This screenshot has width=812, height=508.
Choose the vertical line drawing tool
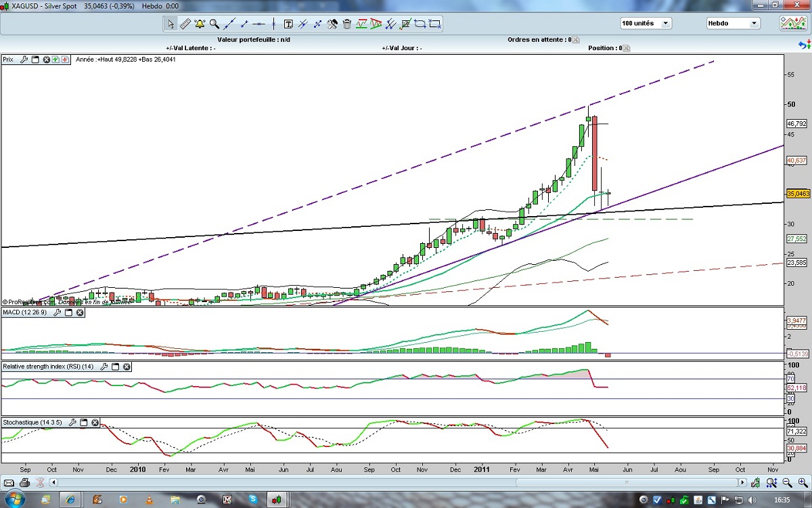[274, 24]
